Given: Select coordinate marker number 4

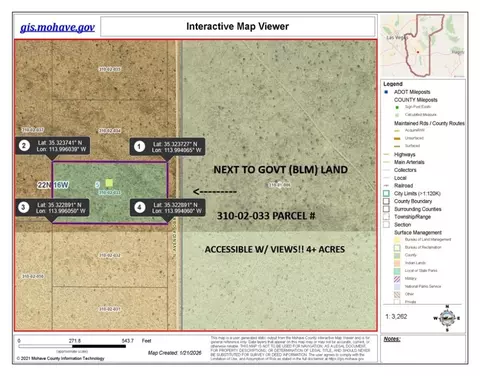Looking at the screenshot, I should tap(139, 207).
